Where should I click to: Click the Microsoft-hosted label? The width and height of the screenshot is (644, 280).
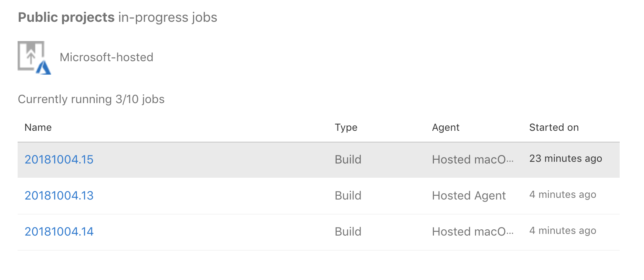106,57
